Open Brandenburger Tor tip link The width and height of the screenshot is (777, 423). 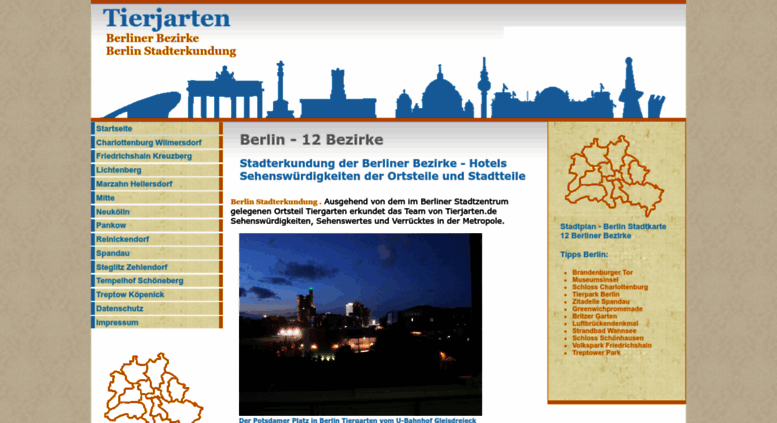[603, 272]
